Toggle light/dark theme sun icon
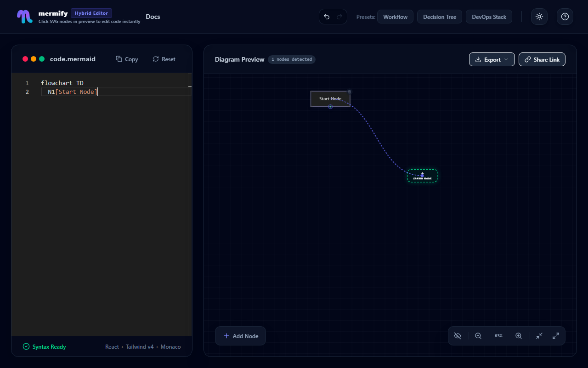The image size is (588, 368). pos(539,17)
